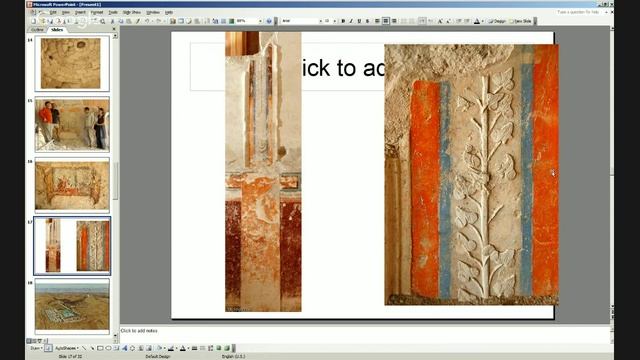Switch to the Slides tab
This screenshot has width=640, height=360.
(x=57, y=30)
